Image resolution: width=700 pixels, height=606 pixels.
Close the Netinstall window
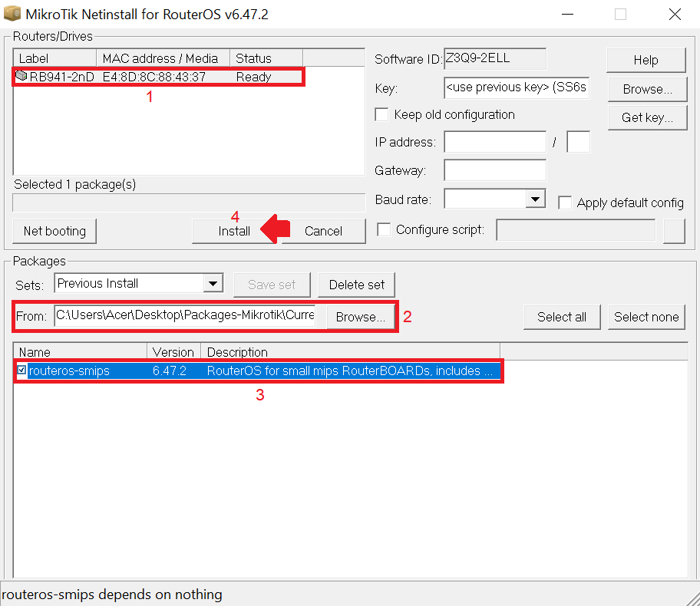tap(675, 15)
